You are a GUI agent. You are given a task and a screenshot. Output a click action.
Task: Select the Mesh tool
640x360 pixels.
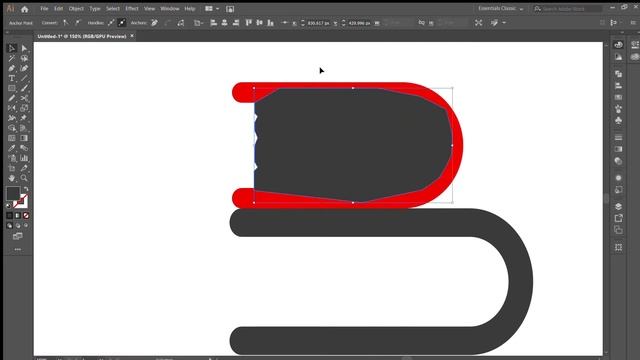(11, 138)
